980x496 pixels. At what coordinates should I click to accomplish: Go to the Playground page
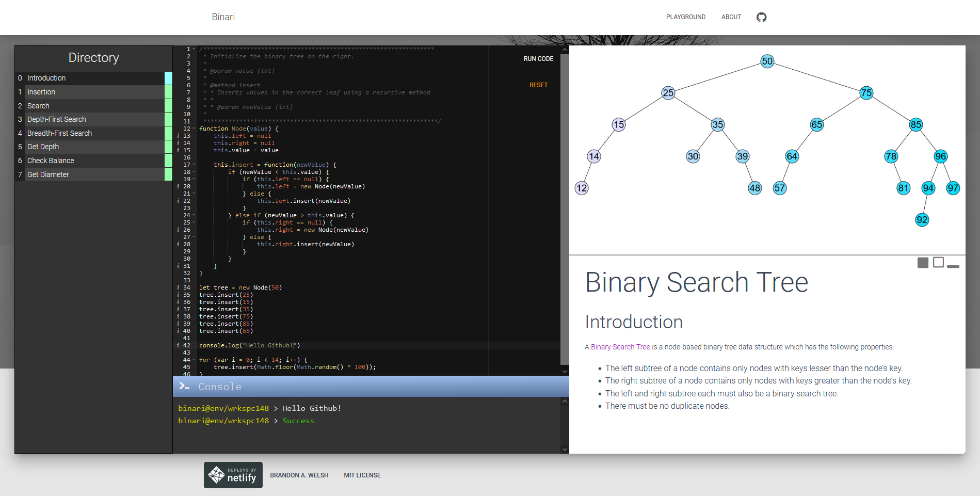(685, 17)
